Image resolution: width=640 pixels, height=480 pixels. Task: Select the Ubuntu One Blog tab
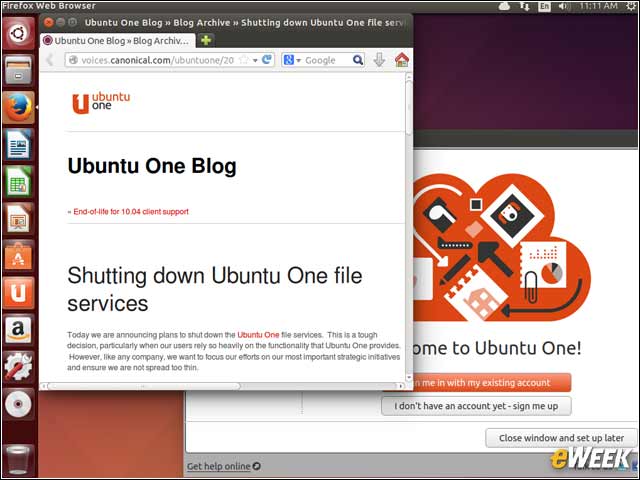click(x=118, y=40)
